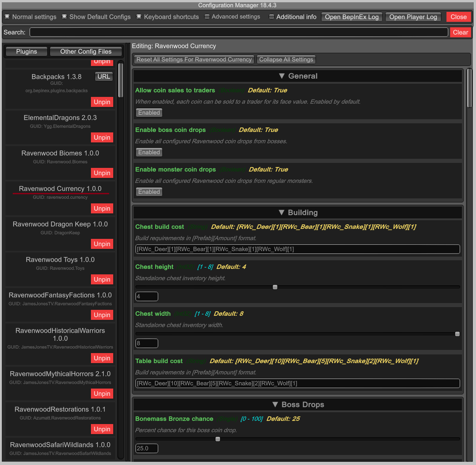Unpin ElementalDragons 2.0.3 plugin
Viewport: 476px width, 465px height.
coord(102,137)
